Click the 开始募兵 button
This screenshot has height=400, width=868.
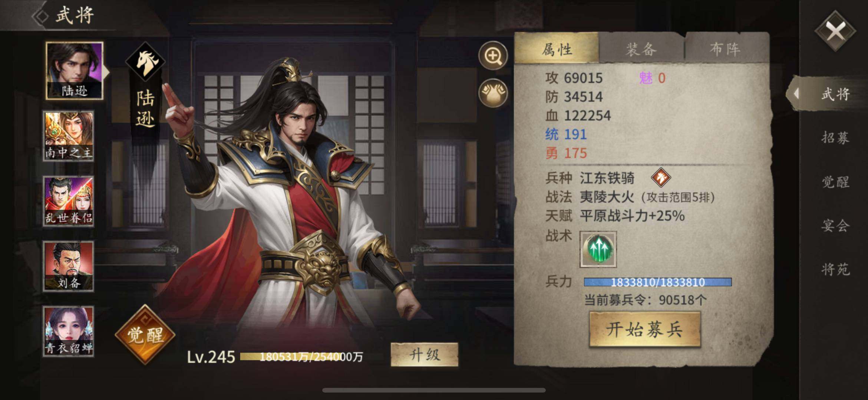click(645, 329)
